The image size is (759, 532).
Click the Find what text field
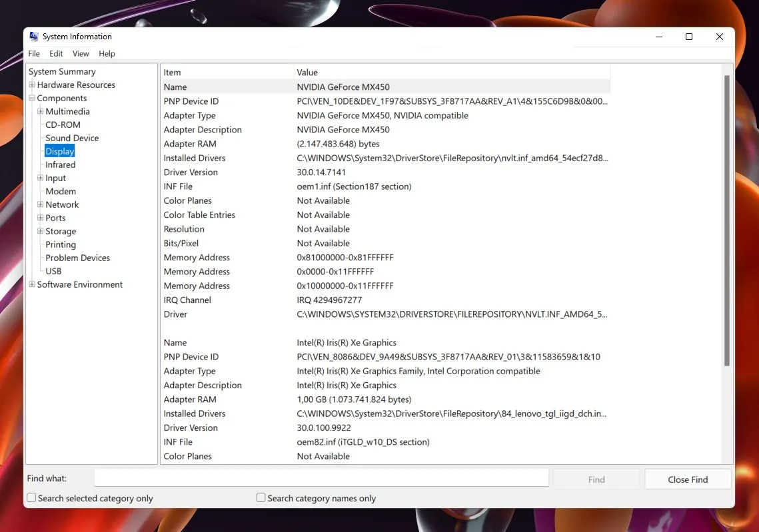321,478
